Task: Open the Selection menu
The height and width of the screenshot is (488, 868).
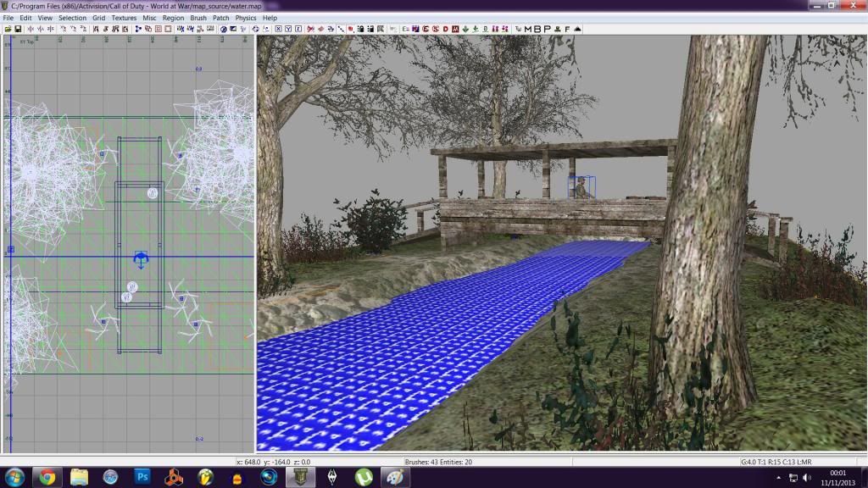Action: pyautogui.click(x=73, y=18)
